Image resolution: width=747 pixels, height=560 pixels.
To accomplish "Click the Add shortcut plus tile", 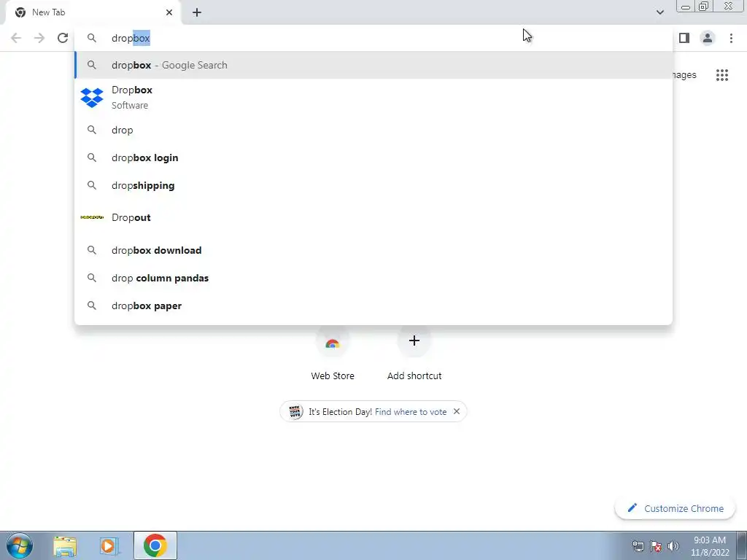I will (x=414, y=355).
